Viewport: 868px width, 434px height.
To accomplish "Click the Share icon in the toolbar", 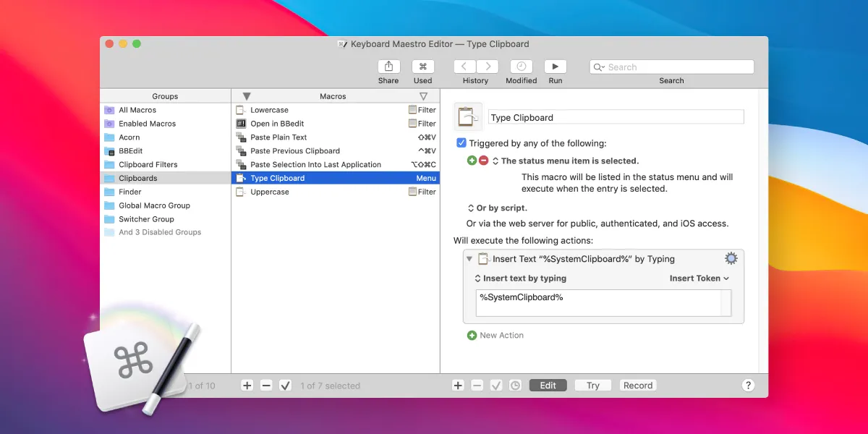I will pyautogui.click(x=388, y=67).
